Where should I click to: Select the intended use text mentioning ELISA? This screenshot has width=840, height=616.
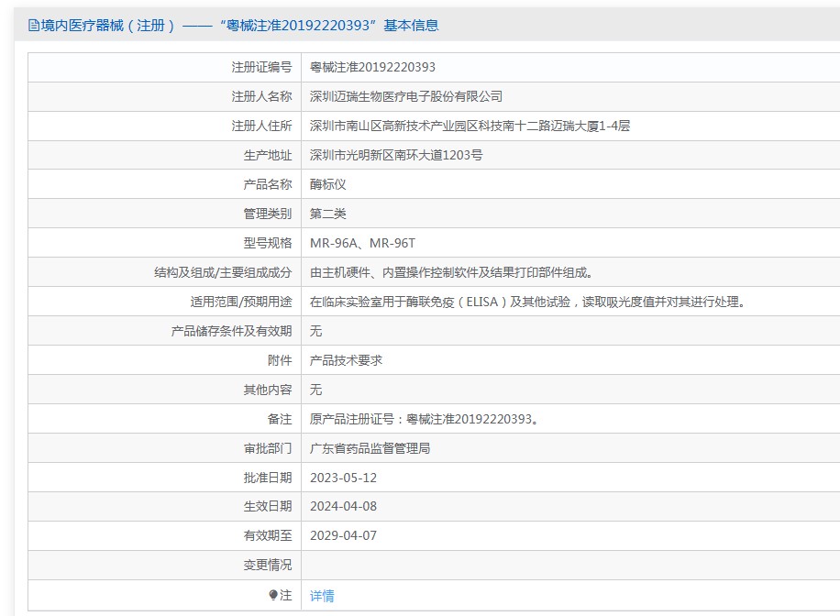527,302
